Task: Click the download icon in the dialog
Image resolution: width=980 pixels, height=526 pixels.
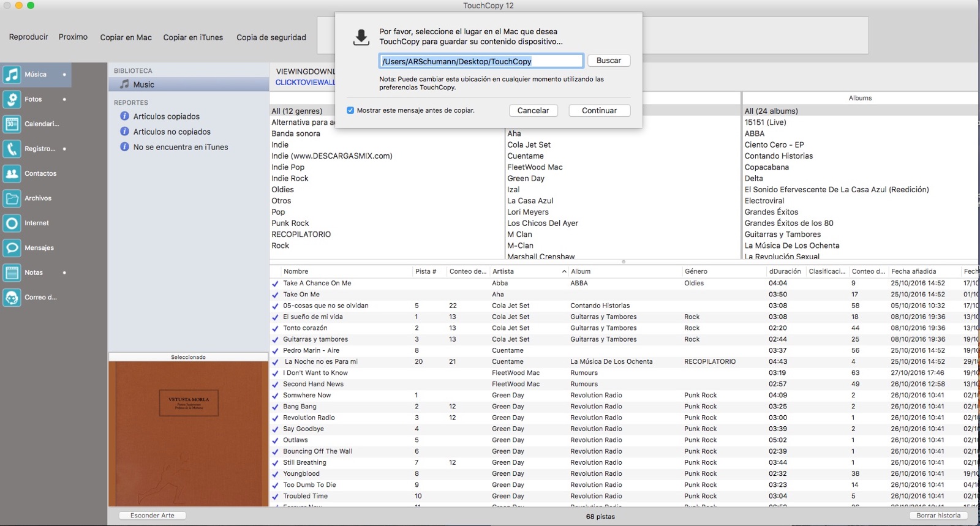Action: (361, 37)
